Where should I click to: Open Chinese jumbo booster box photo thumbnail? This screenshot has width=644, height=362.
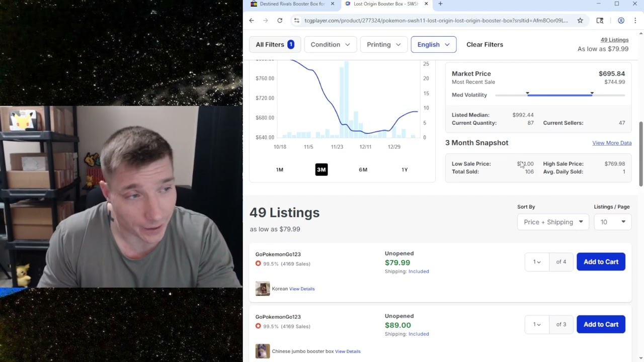263,351
